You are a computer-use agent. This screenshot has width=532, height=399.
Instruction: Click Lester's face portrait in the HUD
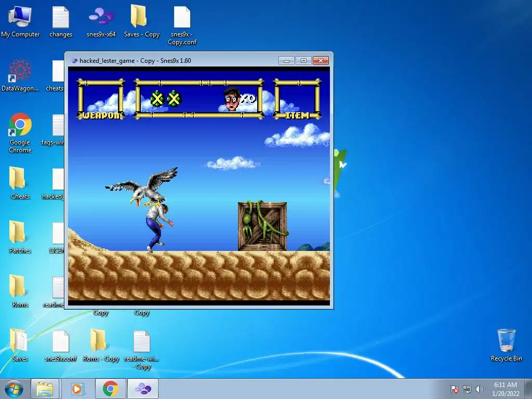coord(232,99)
